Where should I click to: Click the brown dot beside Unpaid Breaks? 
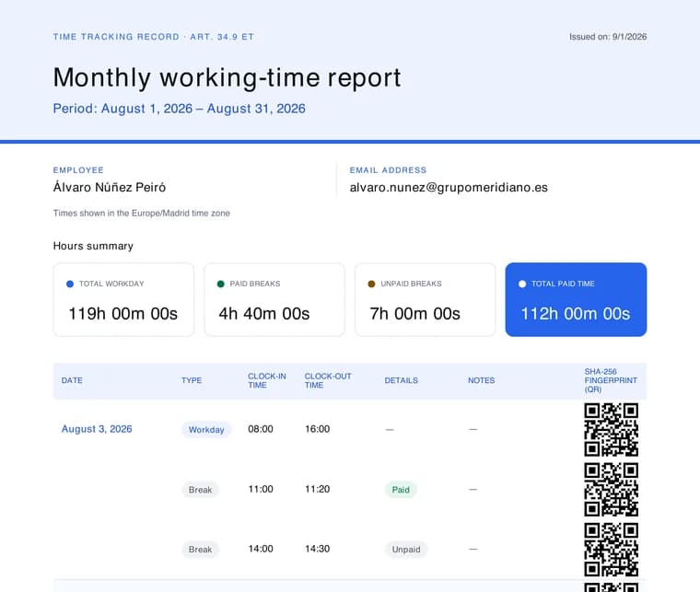[371, 284]
